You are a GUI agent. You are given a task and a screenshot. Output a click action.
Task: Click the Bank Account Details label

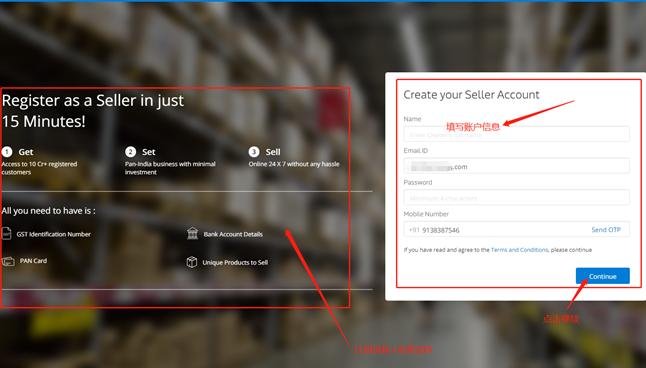pos(233,234)
